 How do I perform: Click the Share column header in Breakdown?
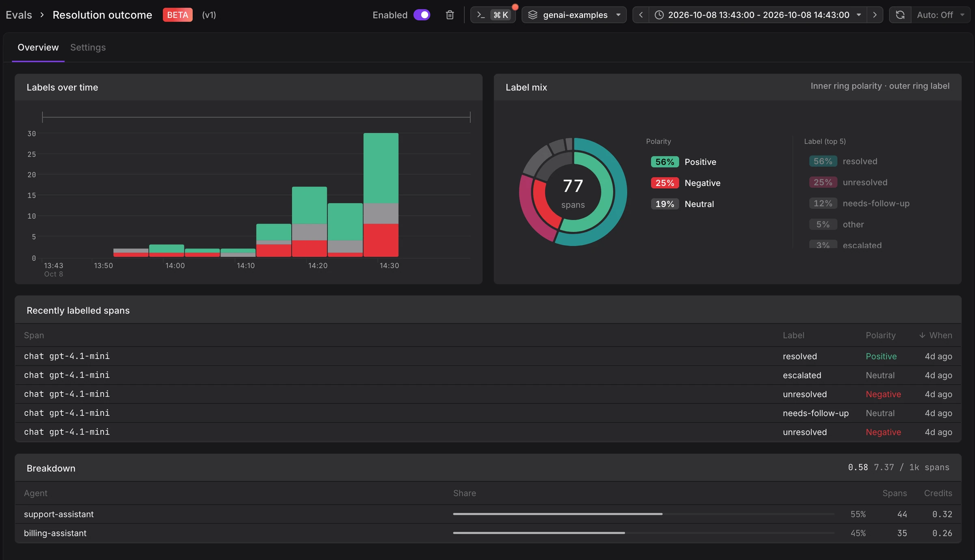[x=464, y=493]
